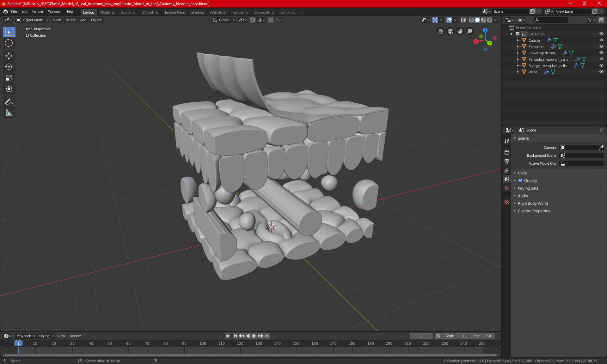
Task: Switch to rendered viewport shading
Action: pyautogui.click(x=489, y=20)
